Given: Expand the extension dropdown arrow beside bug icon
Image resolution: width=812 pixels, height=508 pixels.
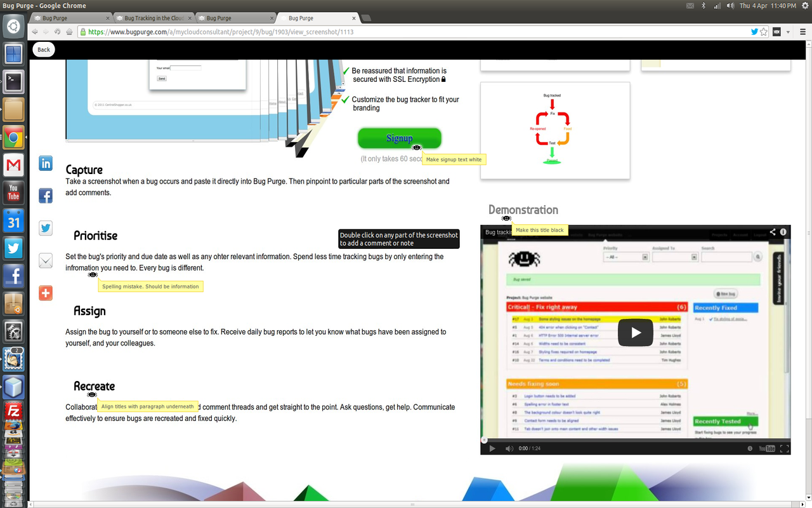Looking at the screenshot, I should click(788, 31).
